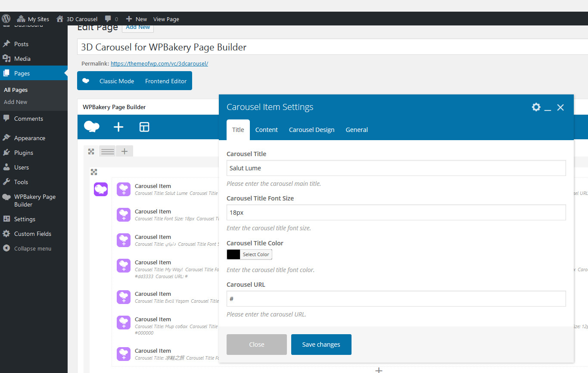
Task: Click the WordPress logo in admin bar
Action: pos(6,19)
